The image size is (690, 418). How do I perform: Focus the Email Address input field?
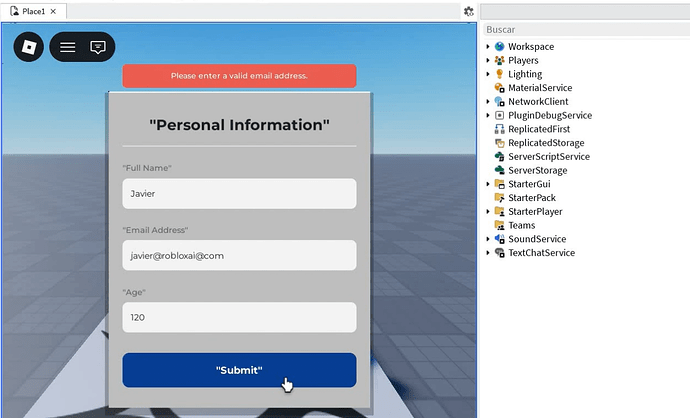239,255
